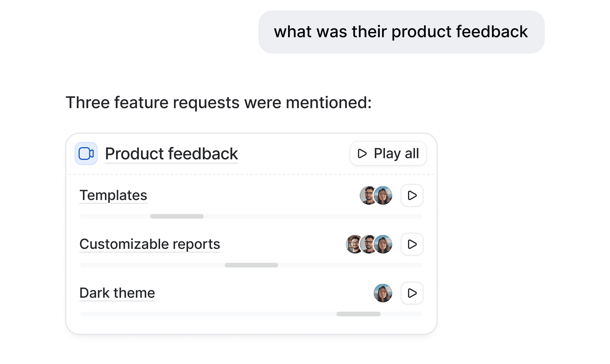Click the middle avatar in Customizable reports row
The width and height of the screenshot is (610, 364).
(x=368, y=244)
